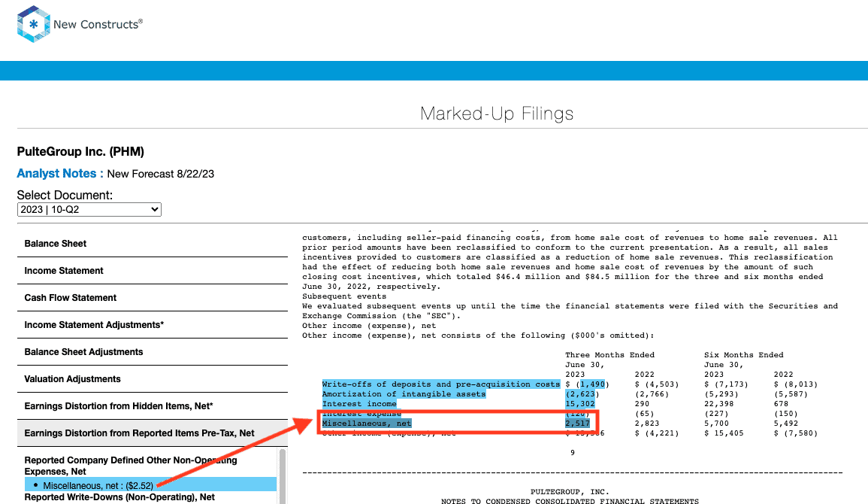Click the 678 interest income value

click(781, 404)
